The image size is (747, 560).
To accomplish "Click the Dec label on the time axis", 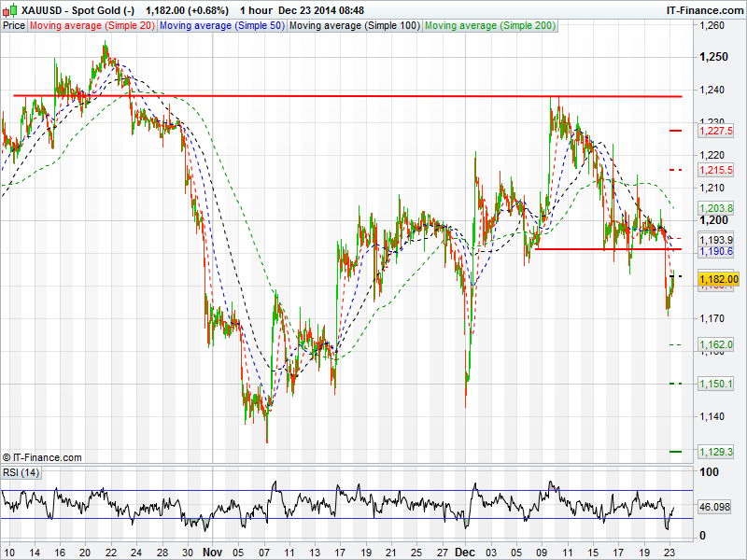I will pyautogui.click(x=465, y=552).
